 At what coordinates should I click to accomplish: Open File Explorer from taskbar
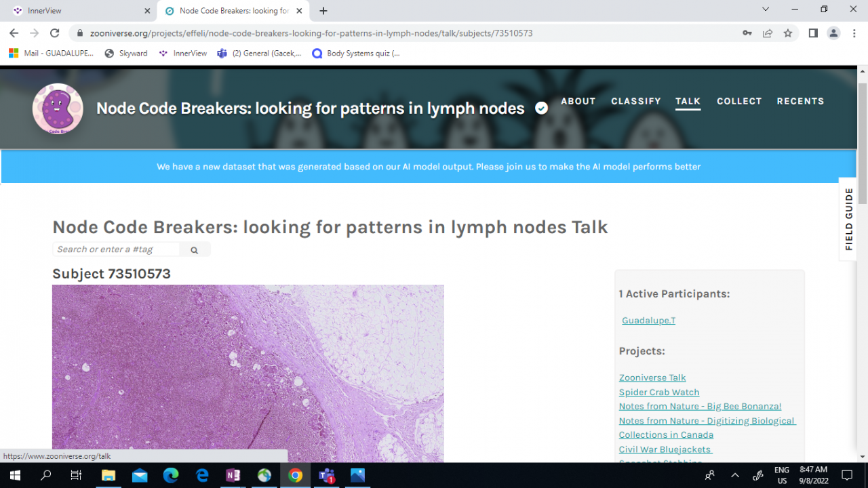point(108,475)
